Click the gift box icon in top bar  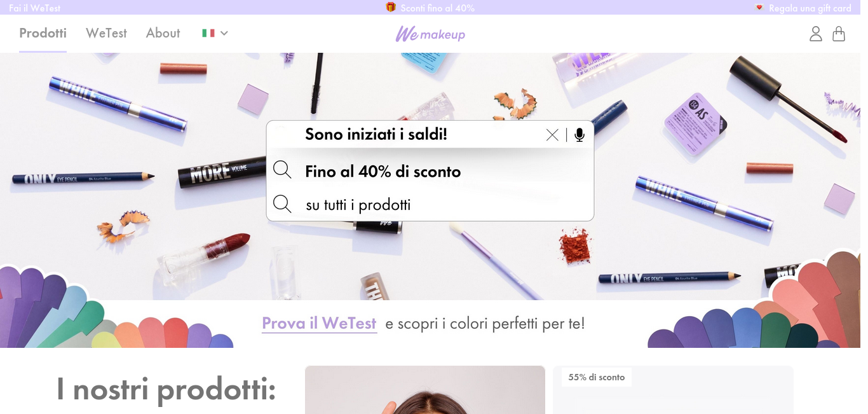[391, 7]
